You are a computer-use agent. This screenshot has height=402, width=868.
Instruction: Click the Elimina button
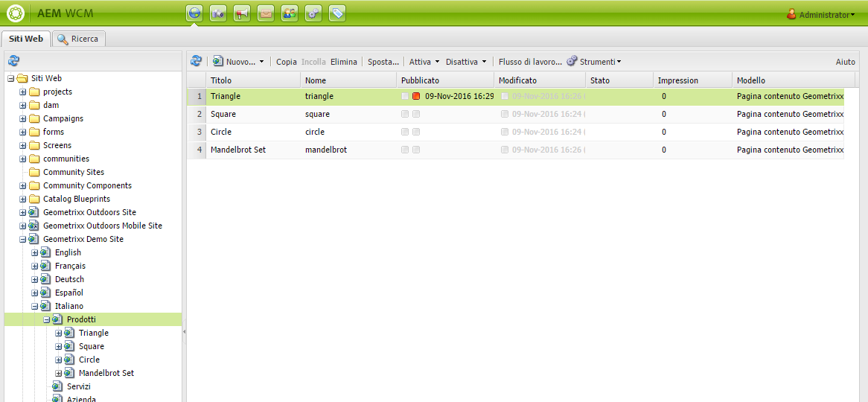tap(344, 62)
